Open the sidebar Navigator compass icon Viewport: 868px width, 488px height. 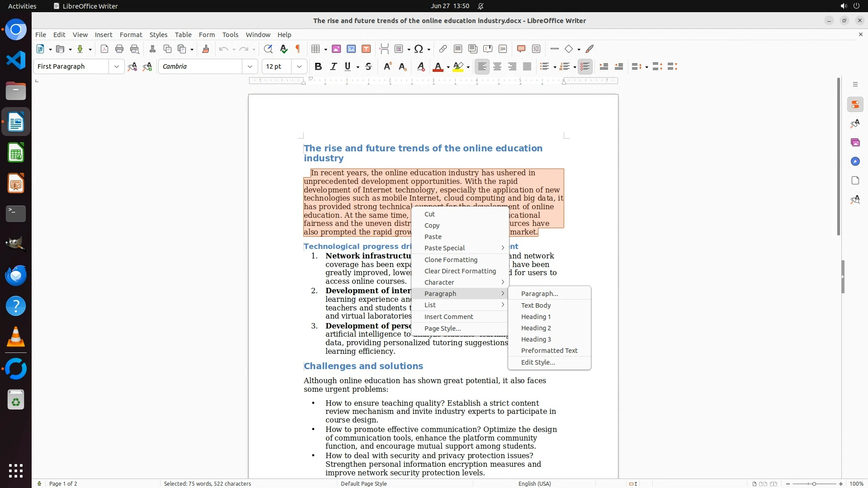pyautogui.click(x=855, y=161)
